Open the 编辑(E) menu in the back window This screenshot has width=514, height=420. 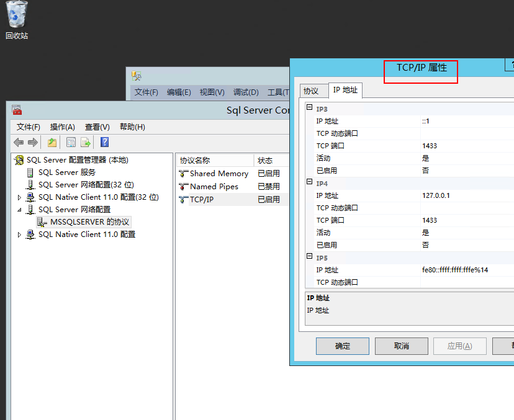[179, 92]
